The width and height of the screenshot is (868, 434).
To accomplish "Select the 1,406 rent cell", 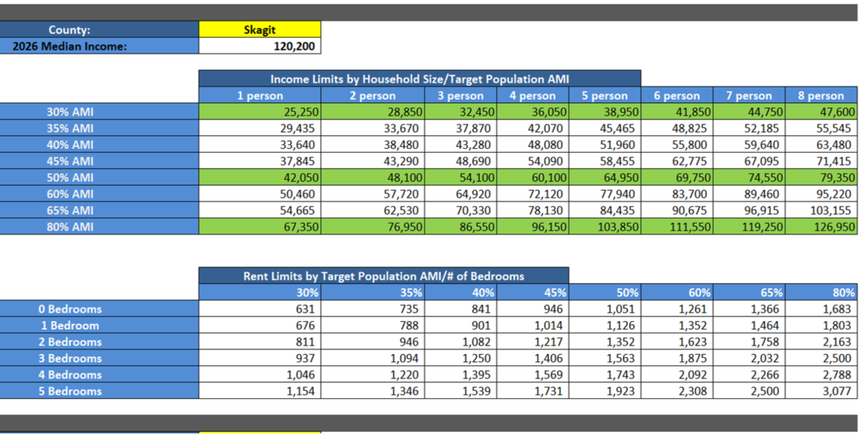I will point(532,358).
